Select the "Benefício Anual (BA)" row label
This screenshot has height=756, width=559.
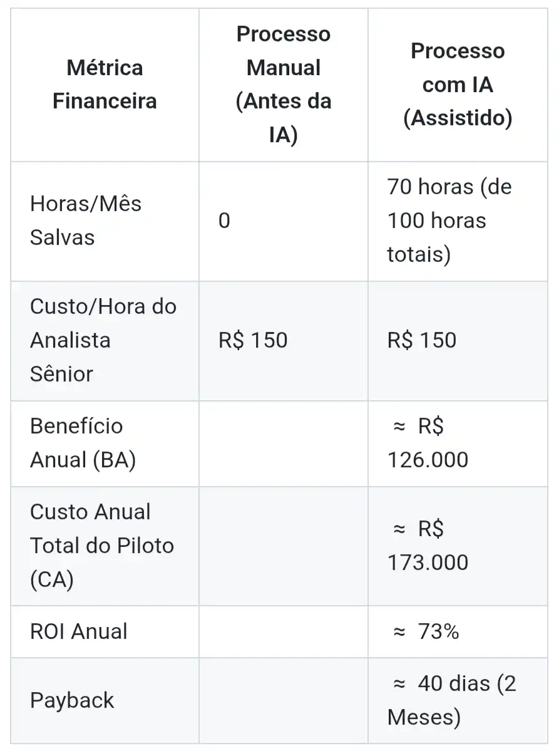click(x=83, y=443)
